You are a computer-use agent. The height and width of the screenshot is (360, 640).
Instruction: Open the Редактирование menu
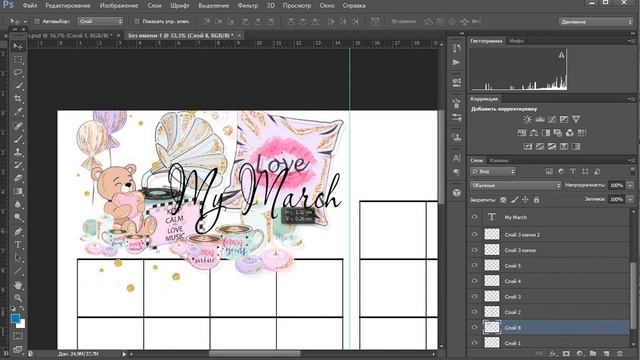tap(68, 6)
